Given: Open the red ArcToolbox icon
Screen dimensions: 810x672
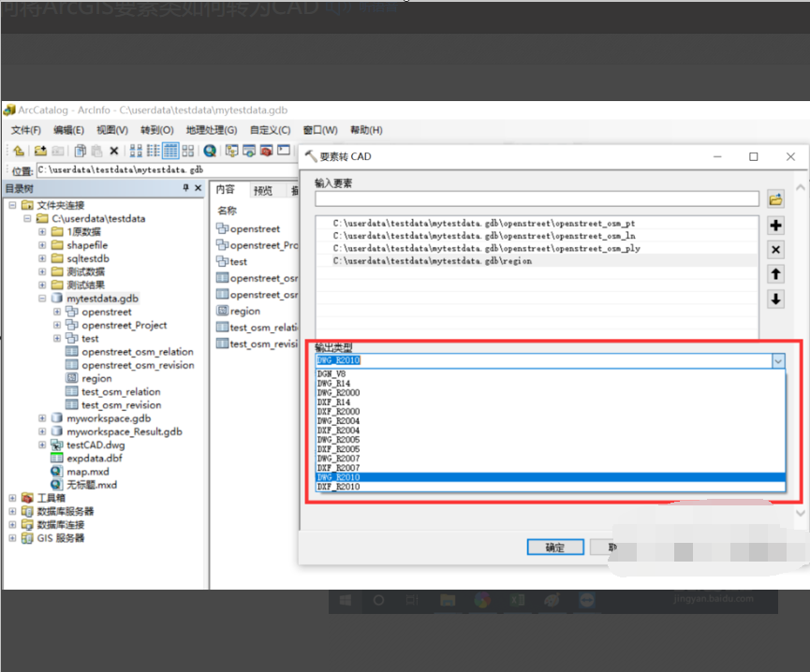Looking at the screenshot, I should point(266,151).
